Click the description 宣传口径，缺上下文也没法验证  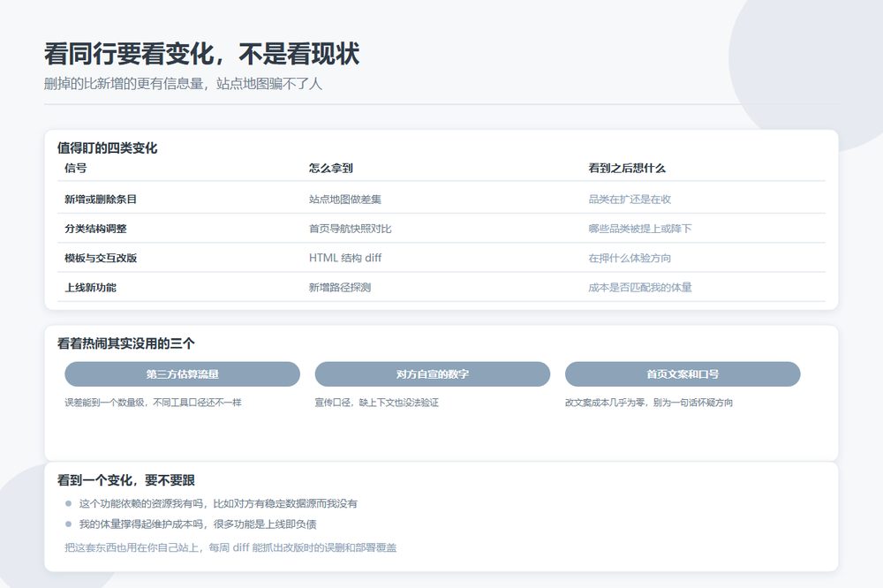[x=376, y=402]
